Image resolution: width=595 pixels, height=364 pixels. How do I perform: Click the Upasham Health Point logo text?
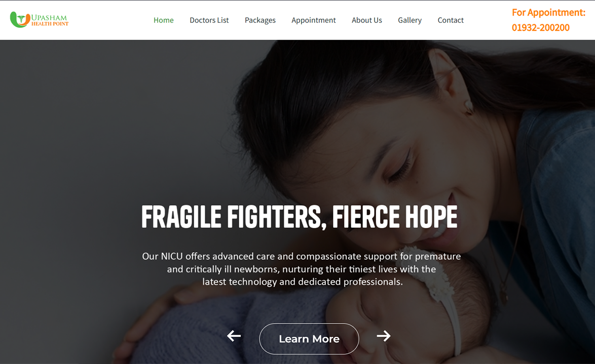[x=50, y=20]
